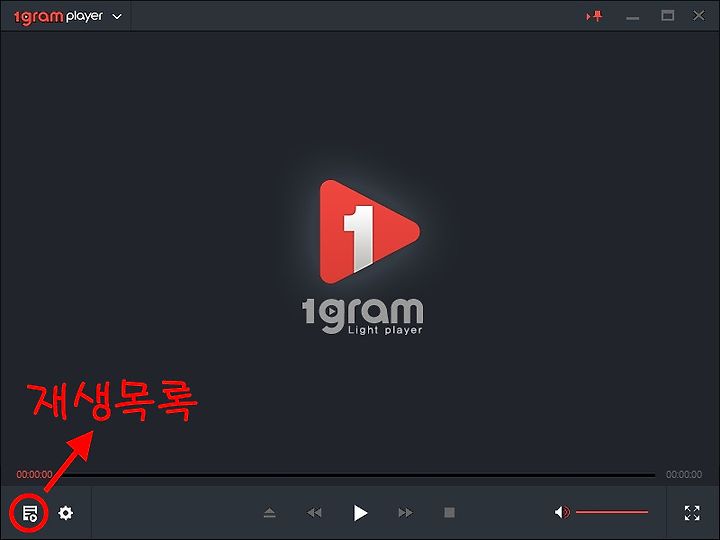Screen dimensions: 720x540
Task: Maximize the player window
Action: tap(668, 16)
